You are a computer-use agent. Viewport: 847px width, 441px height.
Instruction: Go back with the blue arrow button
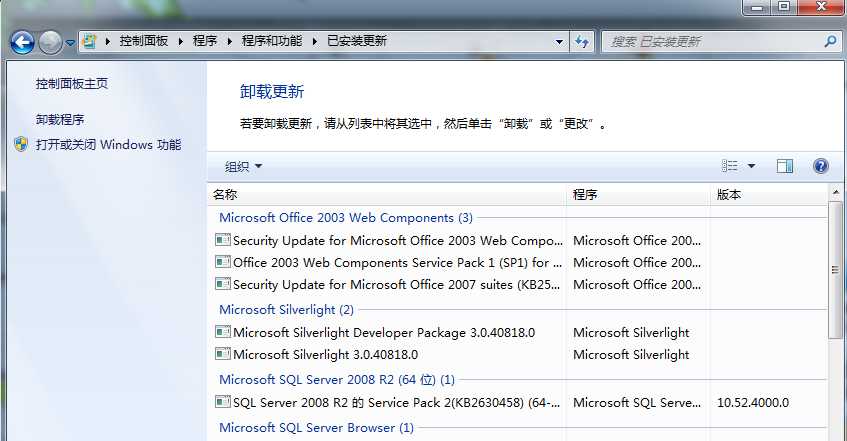pyautogui.click(x=22, y=42)
